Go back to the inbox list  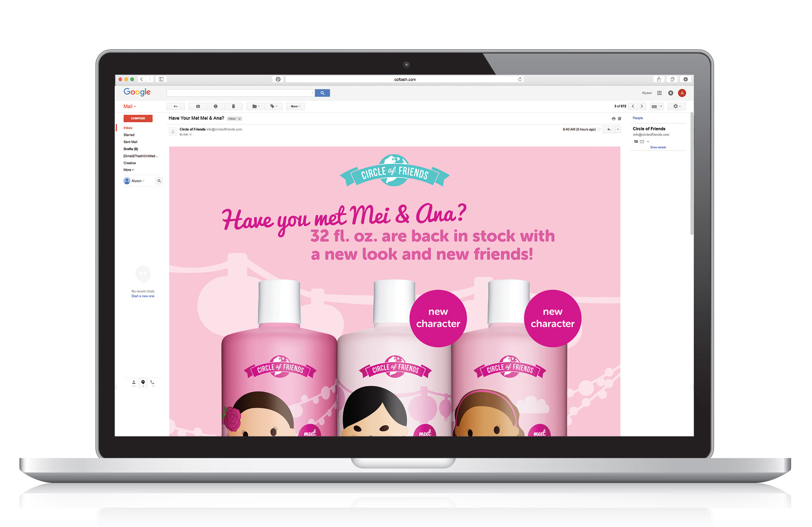[x=176, y=106]
